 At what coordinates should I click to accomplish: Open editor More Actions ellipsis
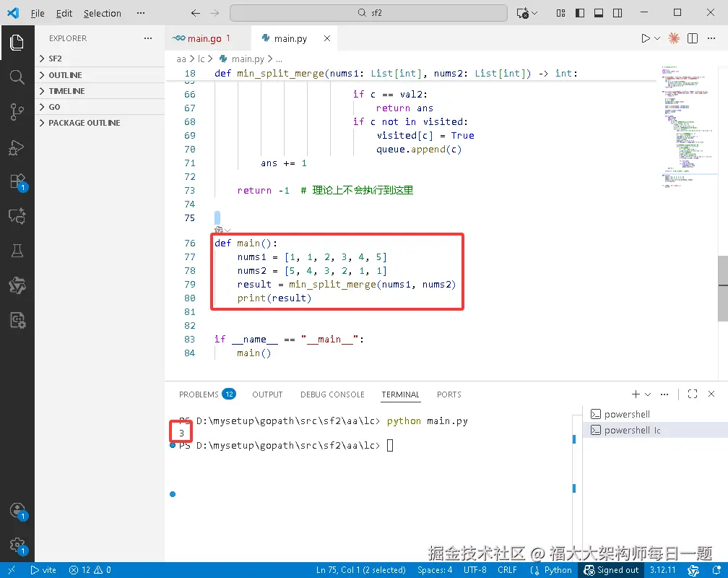[711, 38]
